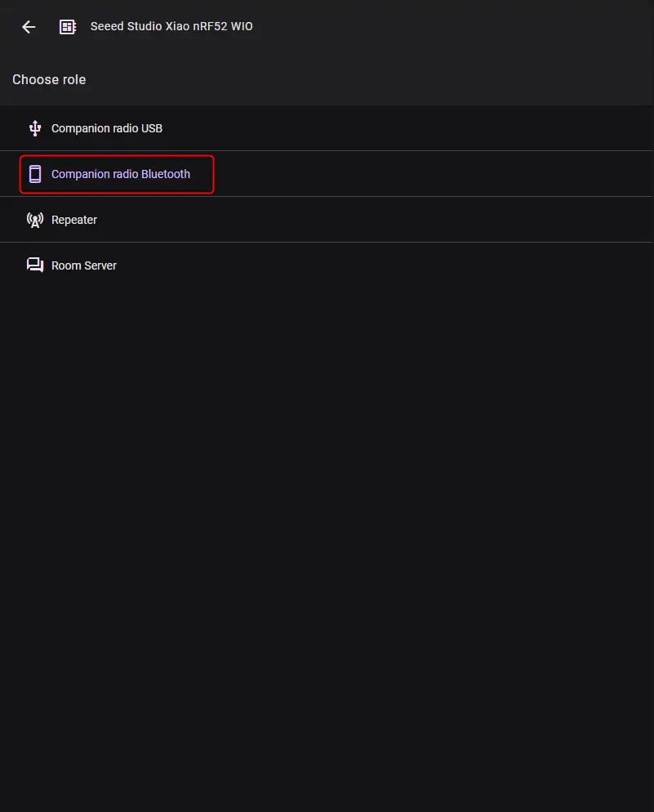Click the phone icon for the Bluetooth role
This screenshot has width=654, height=812.
pyautogui.click(x=35, y=174)
